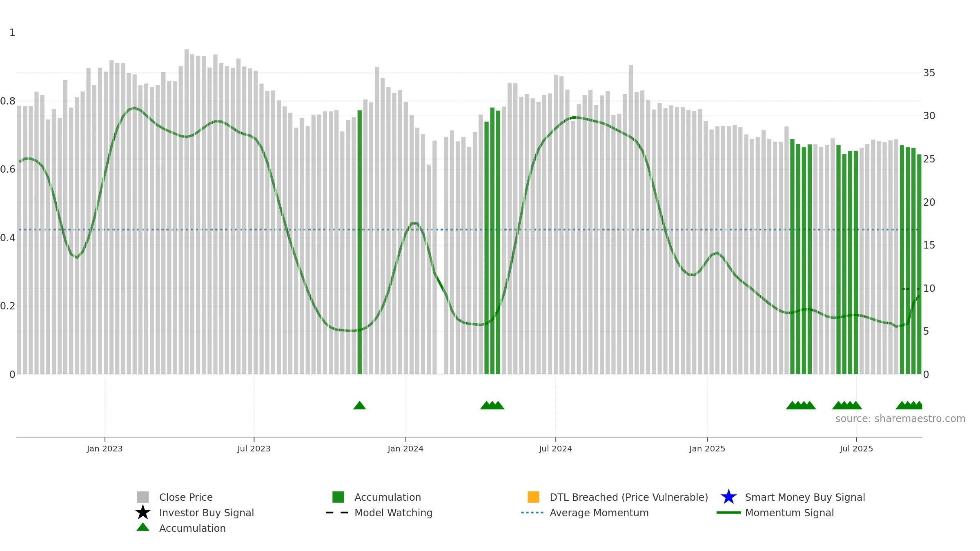The image size is (980, 551).
Task: Click the black Investor Buy Signal star
Action: (x=143, y=513)
